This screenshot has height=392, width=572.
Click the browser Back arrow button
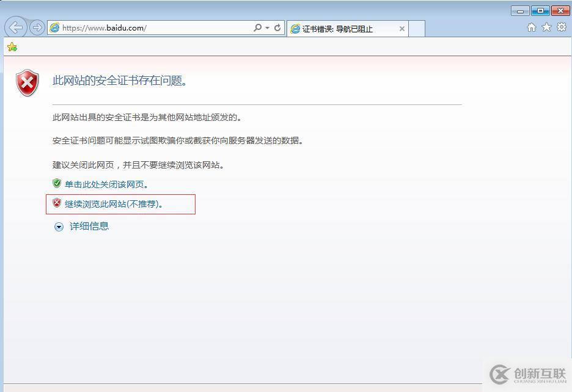coord(16,27)
